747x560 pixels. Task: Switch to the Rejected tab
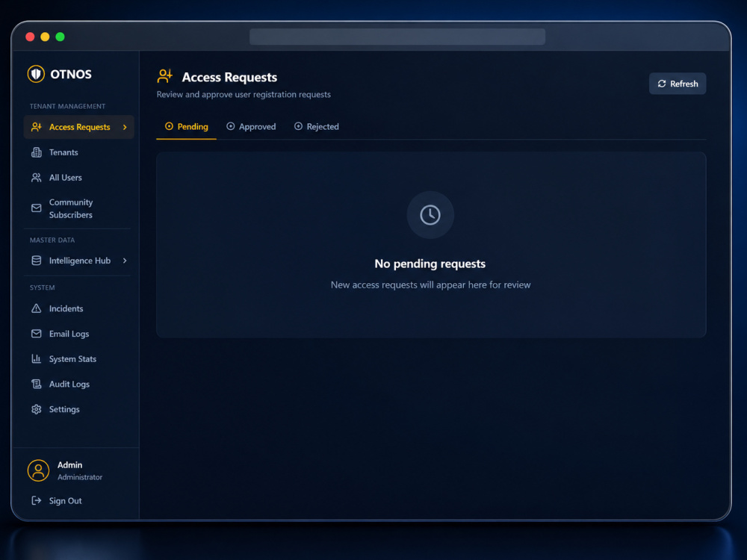coord(316,127)
